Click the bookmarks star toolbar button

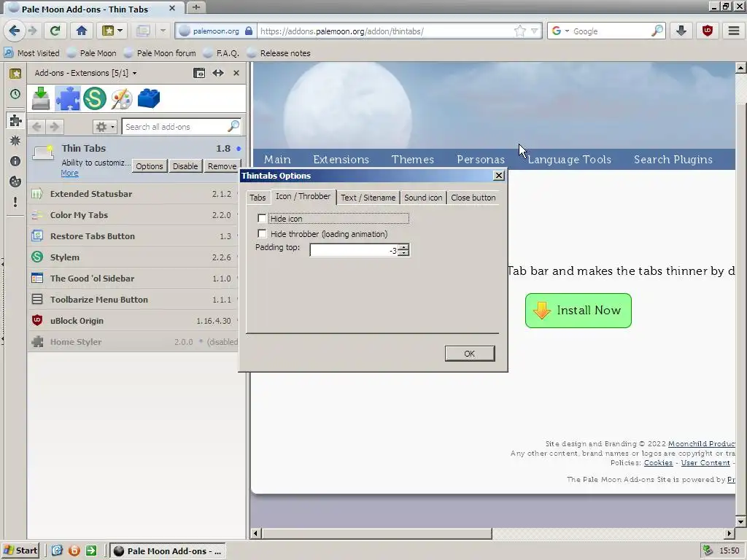click(x=108, y=31)
